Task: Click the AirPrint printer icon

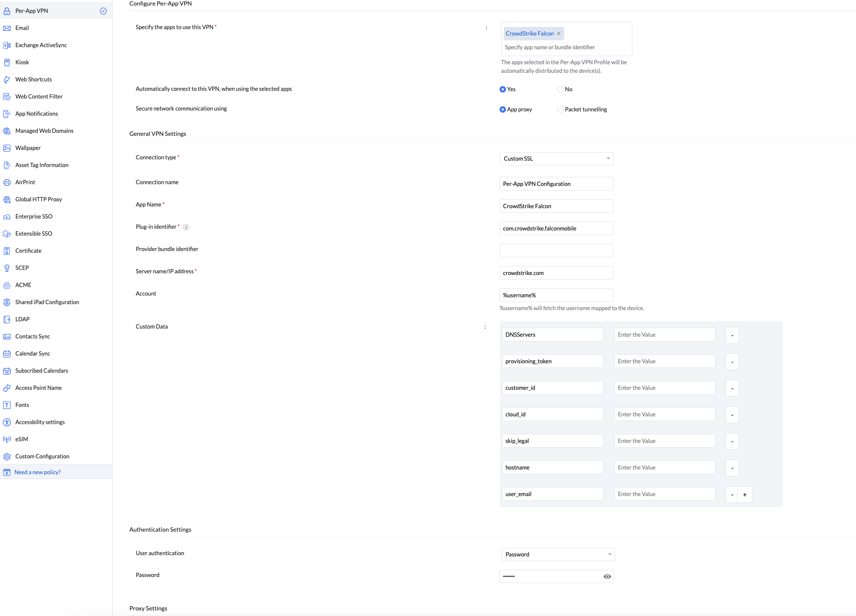Action: pos(7,182)
